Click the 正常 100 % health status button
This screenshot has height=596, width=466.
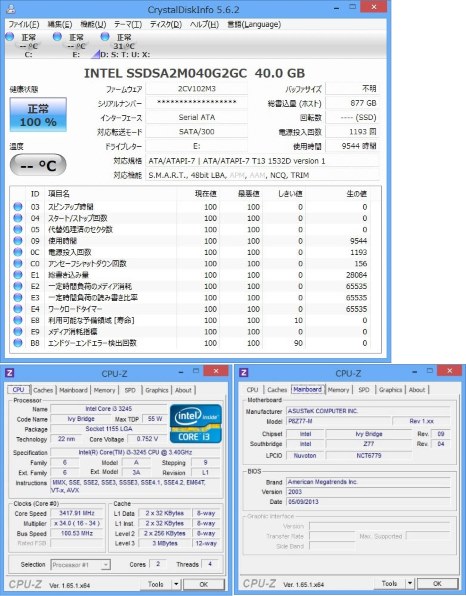pos(38,115)
